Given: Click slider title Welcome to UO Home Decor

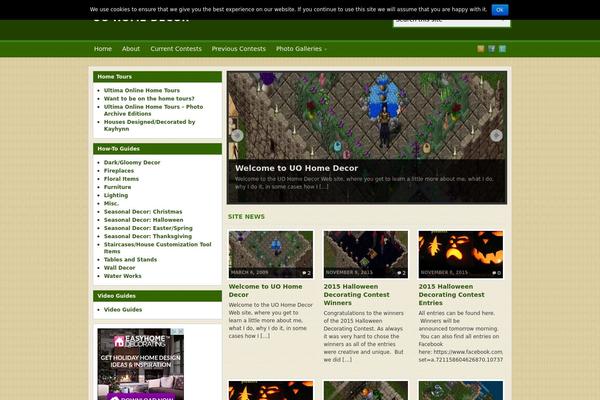Looking at the screenshot, I should click(x=297, y=168).
